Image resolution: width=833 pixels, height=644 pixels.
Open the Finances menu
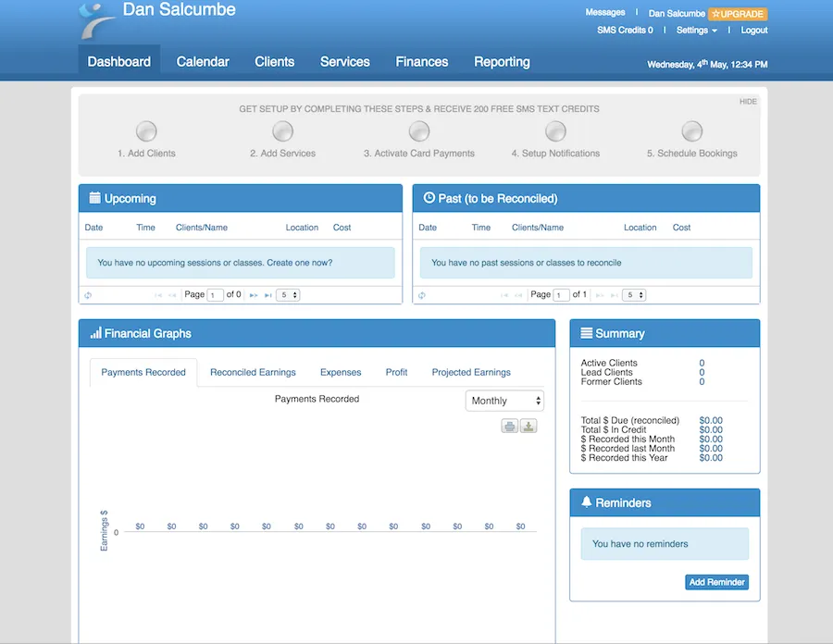tap(421, 62)
